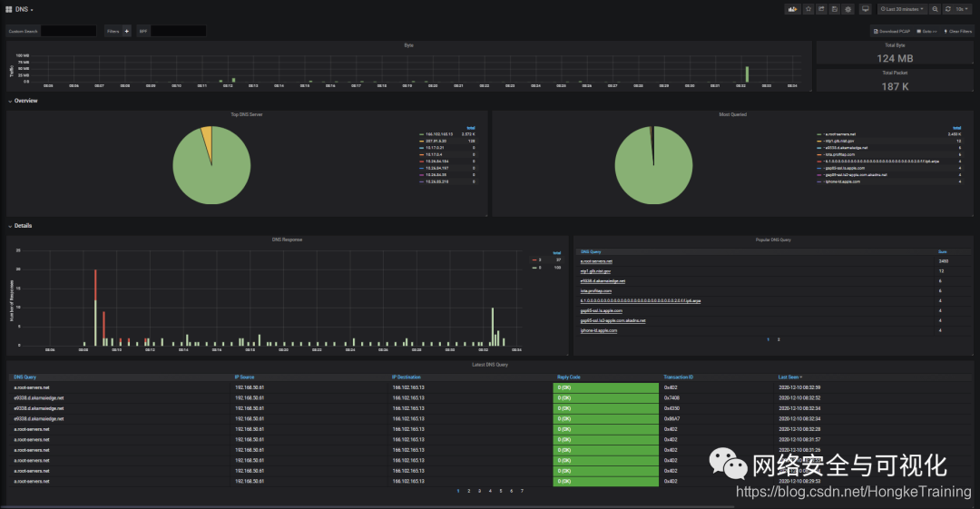Open the Byte panel title menu
The image size is (980, 509).
(x=408, y=45)
